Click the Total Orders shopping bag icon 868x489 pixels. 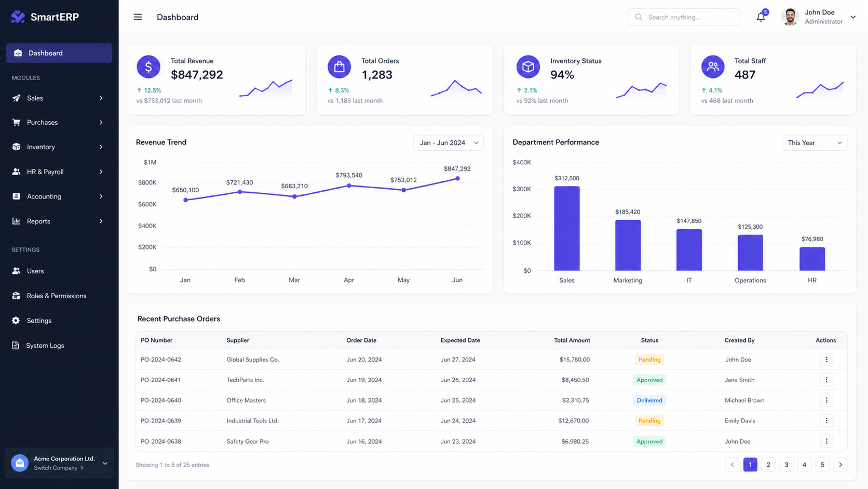(x=339, y=67)
